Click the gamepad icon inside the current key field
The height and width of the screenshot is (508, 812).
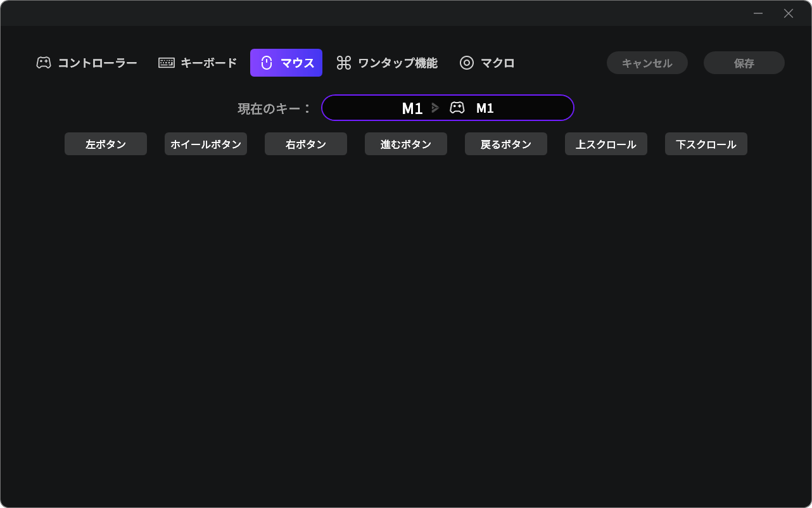click(457, 108)
